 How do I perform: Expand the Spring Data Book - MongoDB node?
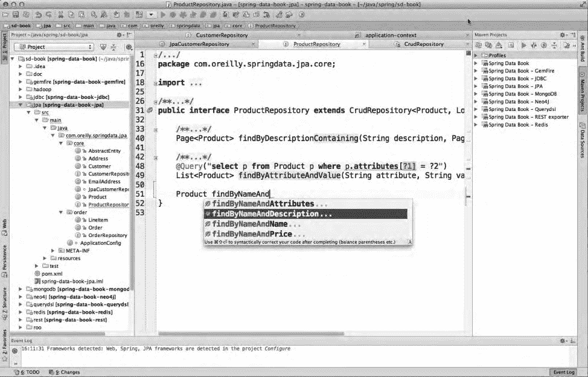[x=476, y=94]
